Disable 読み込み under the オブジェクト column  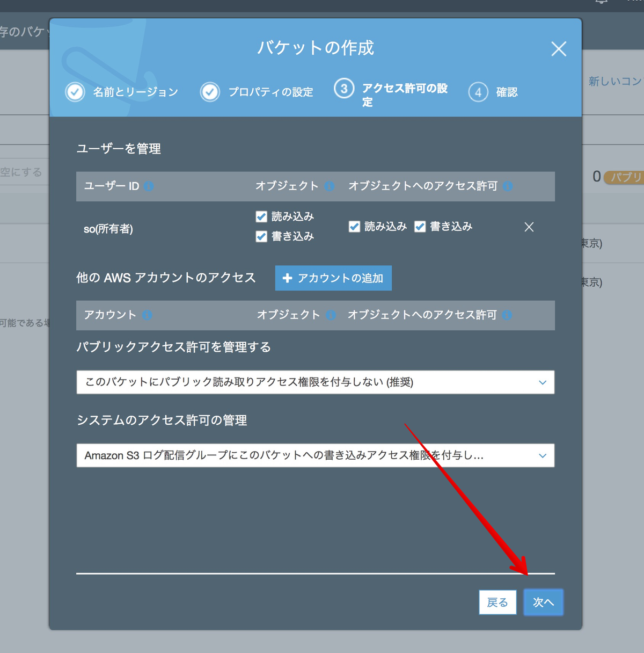(x=261, y=216)
